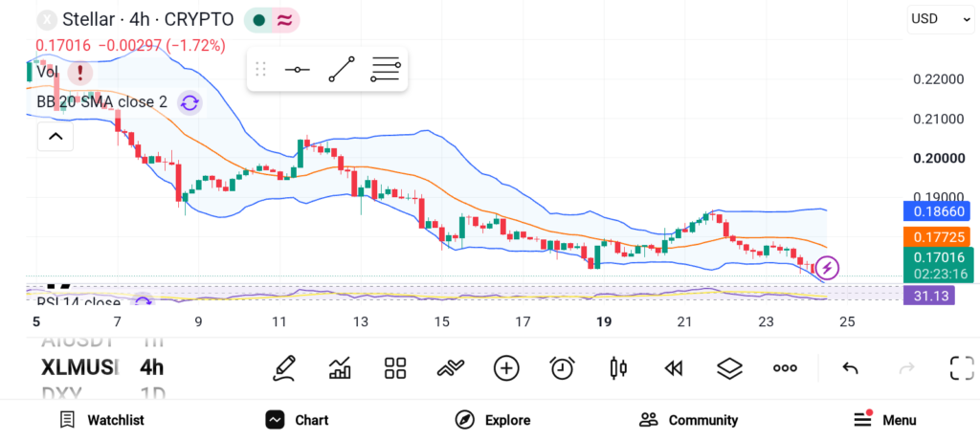Start bar replay with the rewind icon
The image size is (980, 441).
pyautogui.click(x=673, y=368)
